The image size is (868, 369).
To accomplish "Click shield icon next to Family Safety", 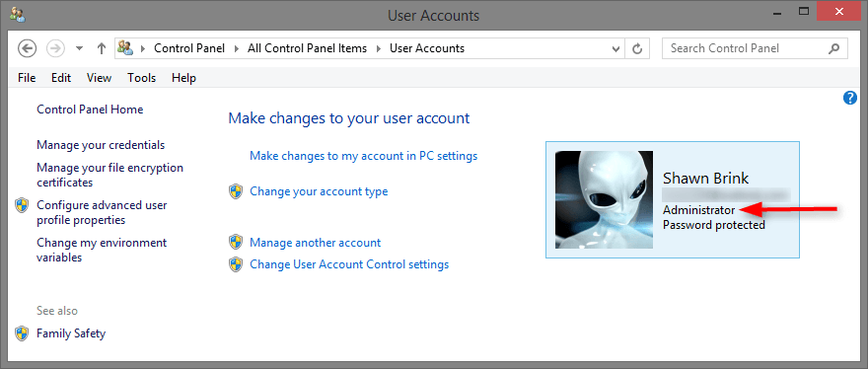I will coord(22,333).
